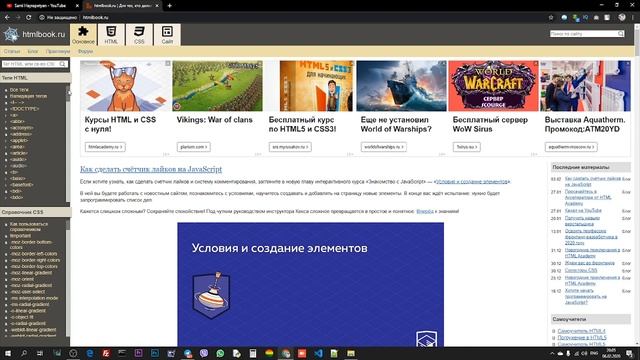Screen dimensions: 640x360
Task: Open the !important CSS reference entry
Action: [20, 236]
